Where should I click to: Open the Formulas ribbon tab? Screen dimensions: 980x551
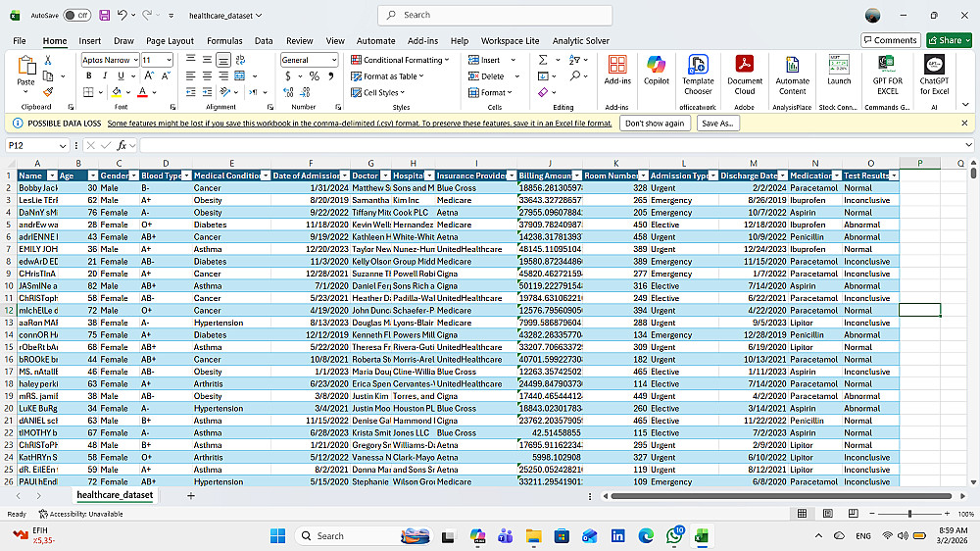(224, 41)
